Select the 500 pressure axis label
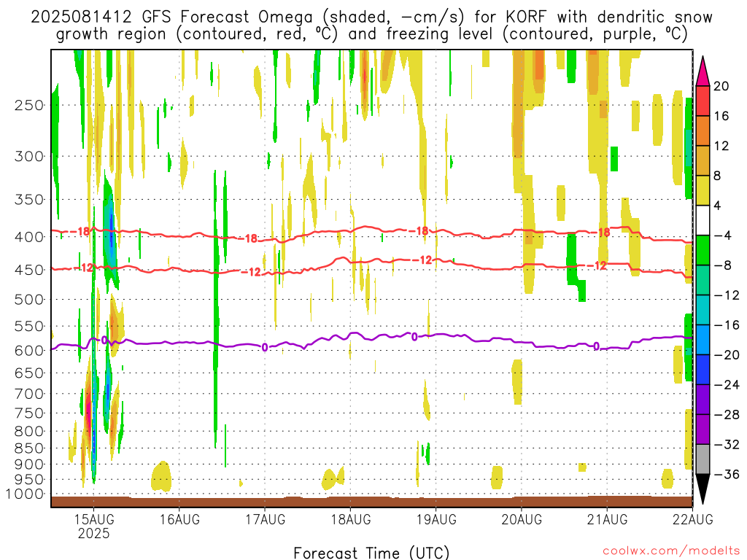 (29, 300)
